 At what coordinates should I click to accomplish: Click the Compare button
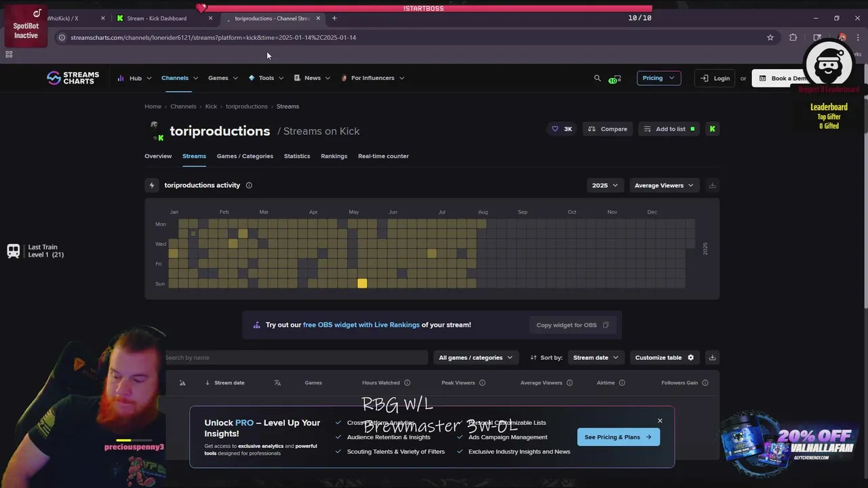608,129
